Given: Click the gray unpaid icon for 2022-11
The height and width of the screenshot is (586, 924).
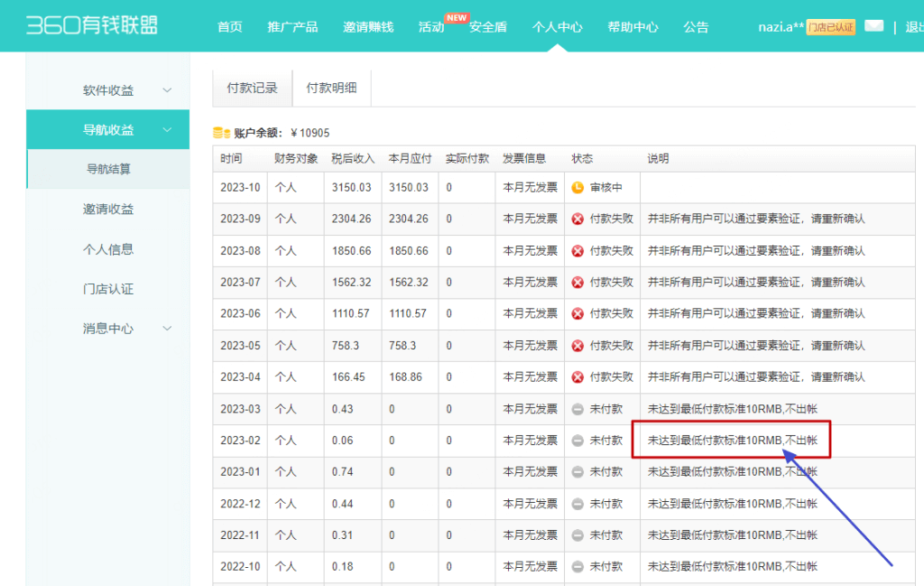Looking at the screenshot, I should (x=577, y=535).
